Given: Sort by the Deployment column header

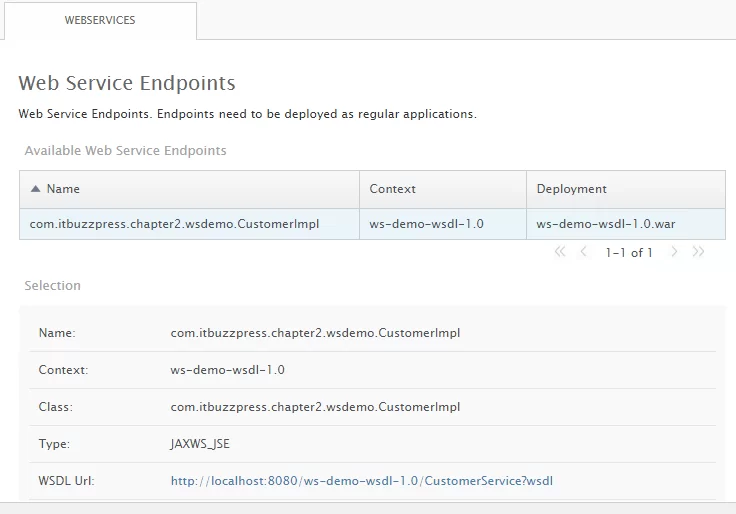Looking at the screenshot, I should click(x=626, y=189).
